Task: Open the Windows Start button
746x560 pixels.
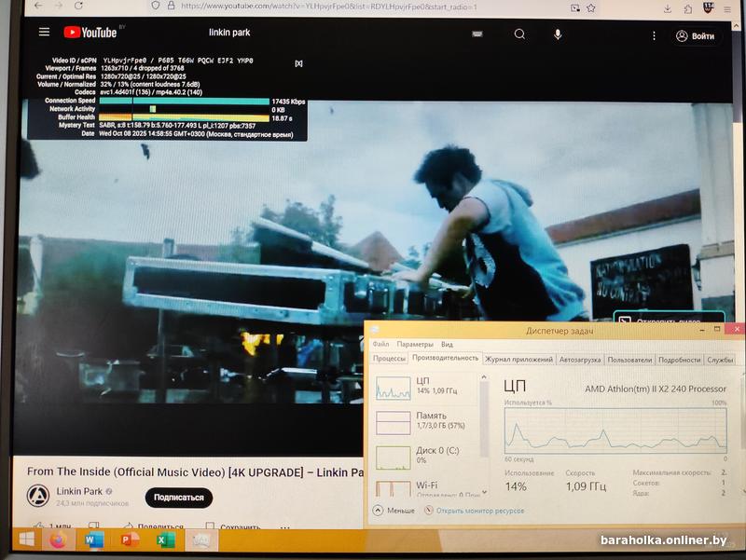Action: (26, 540)
